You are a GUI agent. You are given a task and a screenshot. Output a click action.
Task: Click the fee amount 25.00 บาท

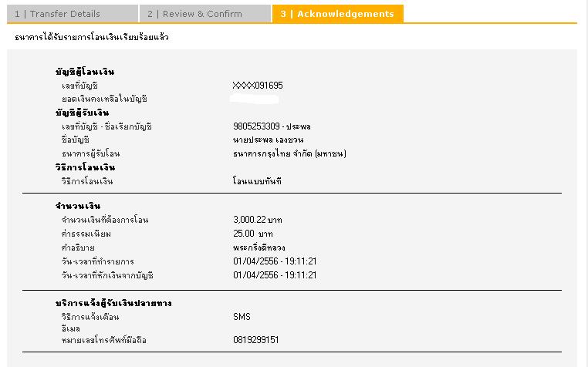pyautogui.click(x=252, y=234)
